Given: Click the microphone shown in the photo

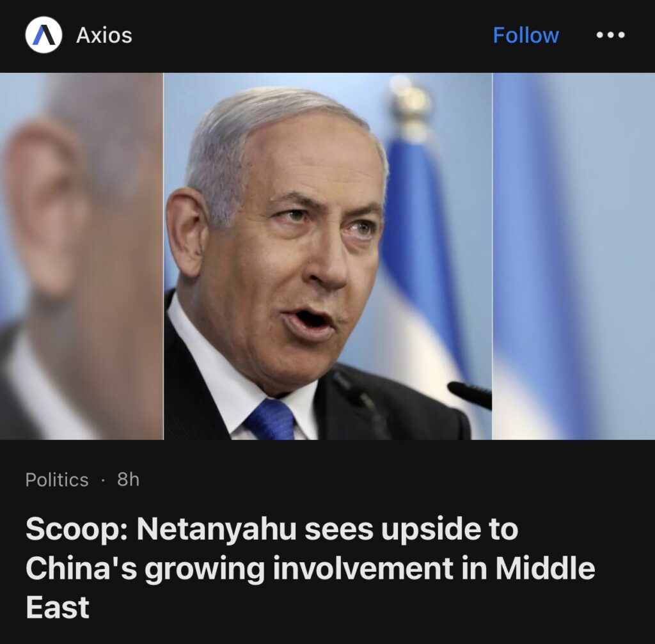Looking at the screenshot, I should tap(470, 395).
